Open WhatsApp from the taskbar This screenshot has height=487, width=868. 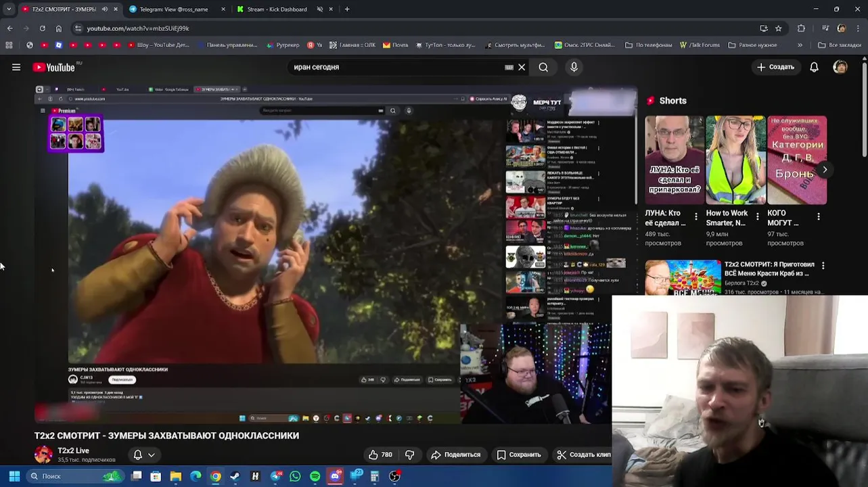click(295, 476)
